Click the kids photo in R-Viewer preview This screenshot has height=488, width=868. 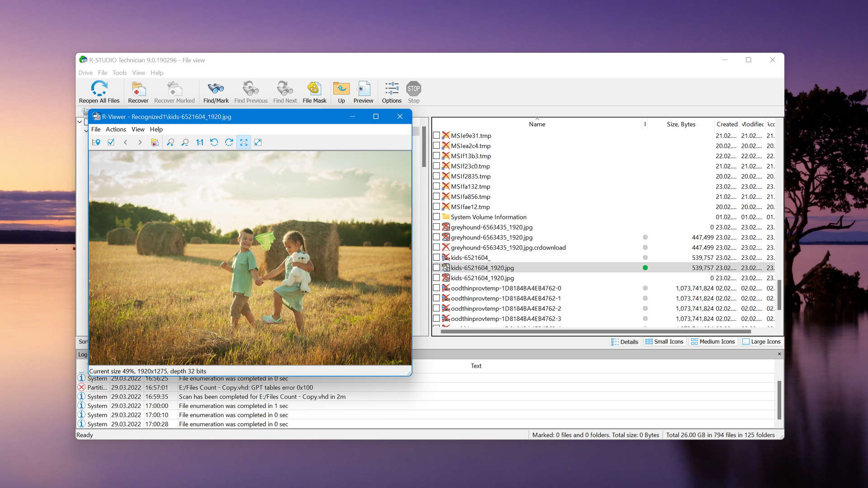coord(250,258)
